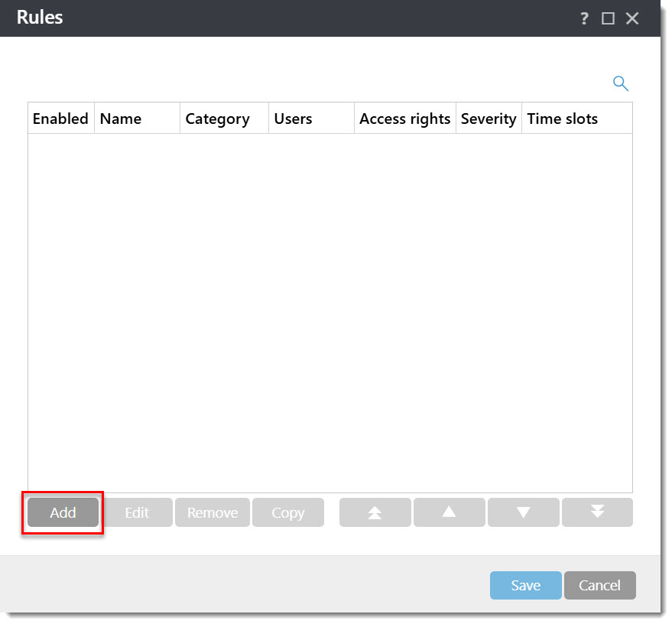The height and width of the screenshot is (624, 672).
Task: Click the Edit button
Action: pos(137,512)
